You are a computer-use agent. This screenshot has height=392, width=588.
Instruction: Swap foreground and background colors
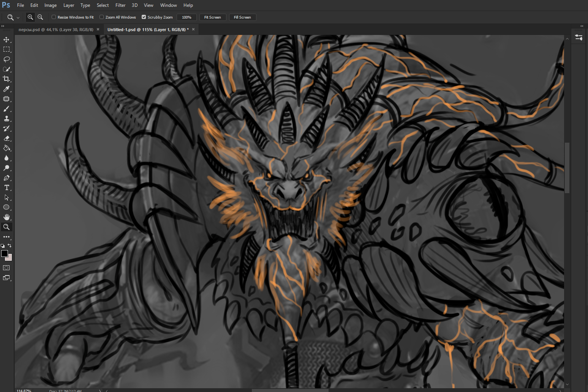(x=9, y=246)
